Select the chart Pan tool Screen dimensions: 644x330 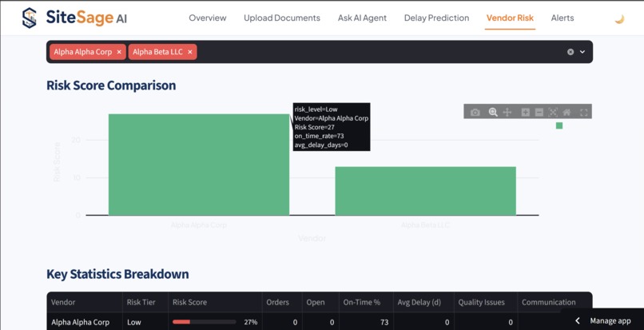507,112
